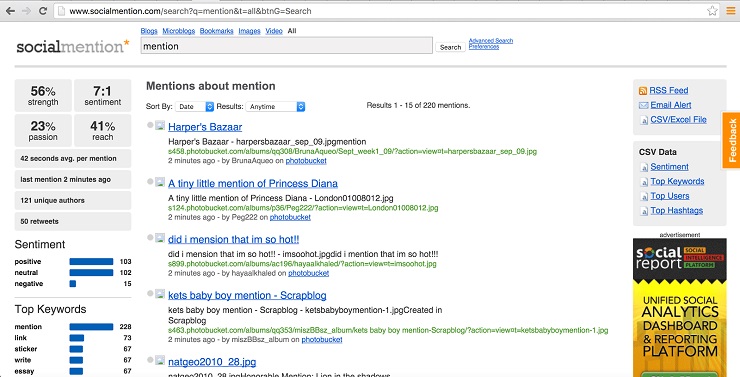The height and width of the screenshot is (377, 740).
Task: Click the Top Keywords CSV link
Action: 677,181
